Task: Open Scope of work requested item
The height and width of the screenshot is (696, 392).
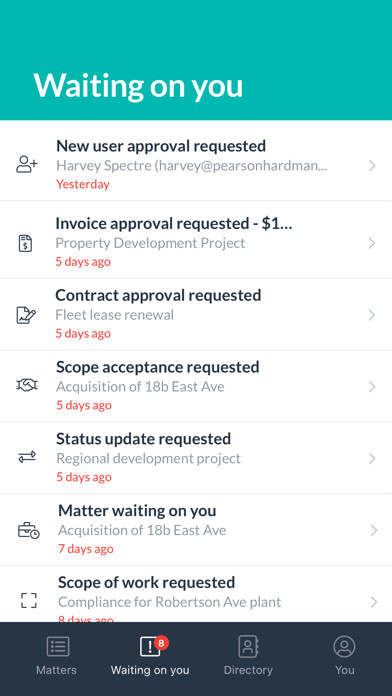Action: click(x=196, y=594)
